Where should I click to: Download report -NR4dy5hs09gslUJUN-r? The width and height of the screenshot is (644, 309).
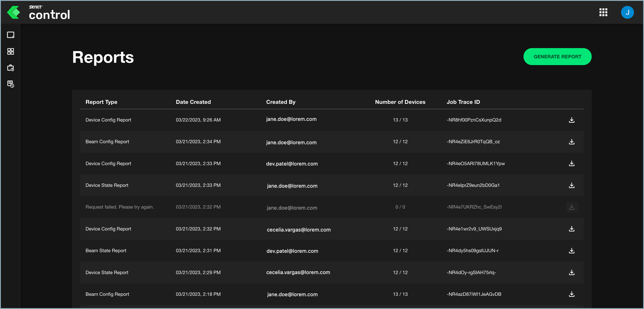click(572, 251)
